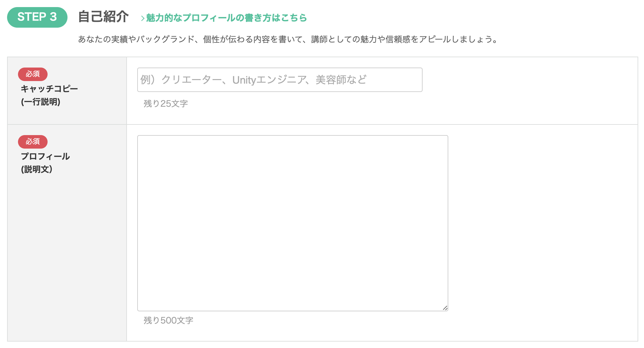Click the red 必須 badge above キャッチコピー

[33, 74]
